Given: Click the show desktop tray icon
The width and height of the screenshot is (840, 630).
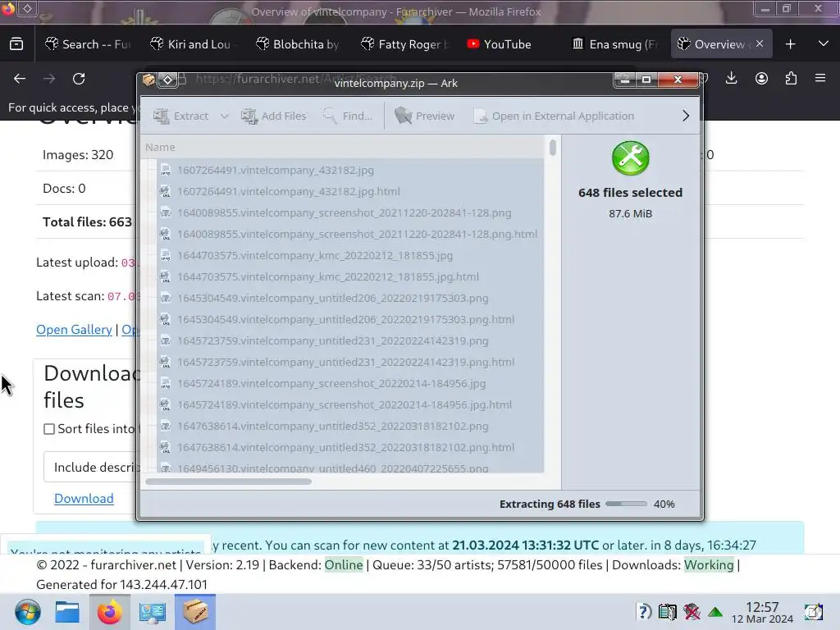Looking at the screenshot, I should tap(814, 611).
